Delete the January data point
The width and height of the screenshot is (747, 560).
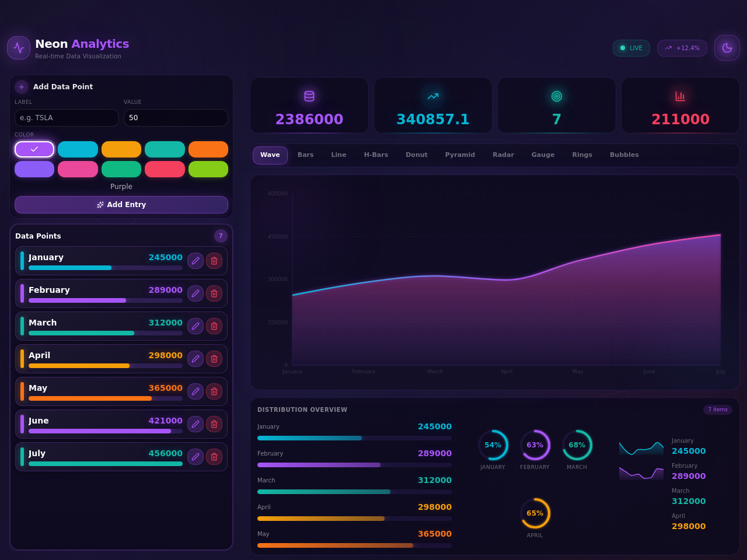click(214, 261)
